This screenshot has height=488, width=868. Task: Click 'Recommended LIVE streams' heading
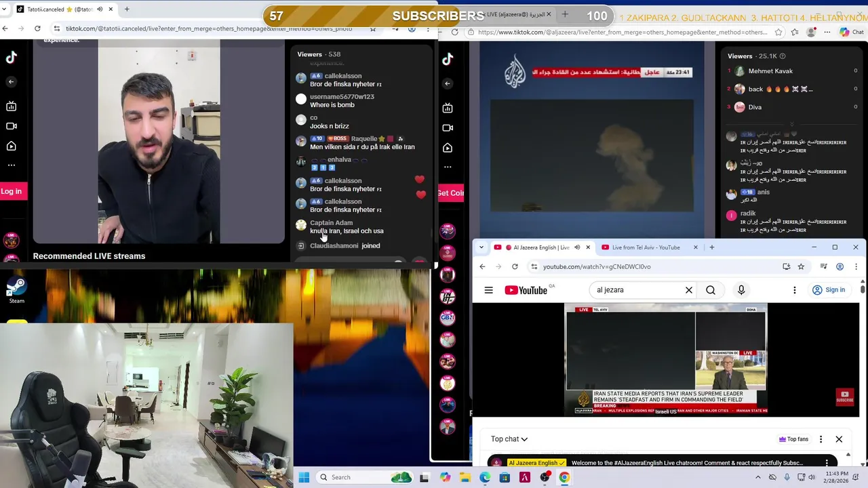click(x=89, y=256)
